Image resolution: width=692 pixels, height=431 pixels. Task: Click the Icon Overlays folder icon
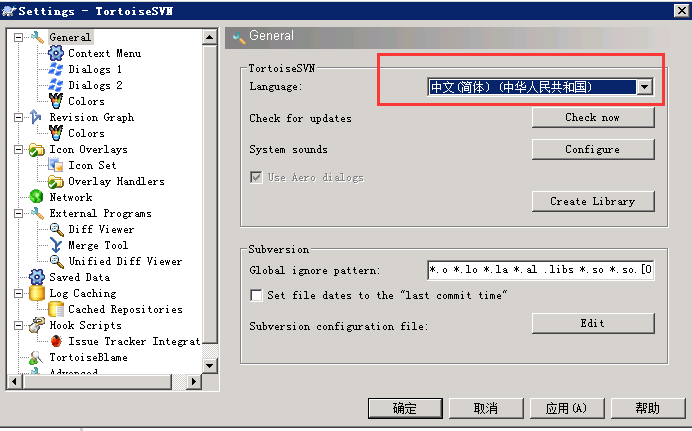point(37,150)
